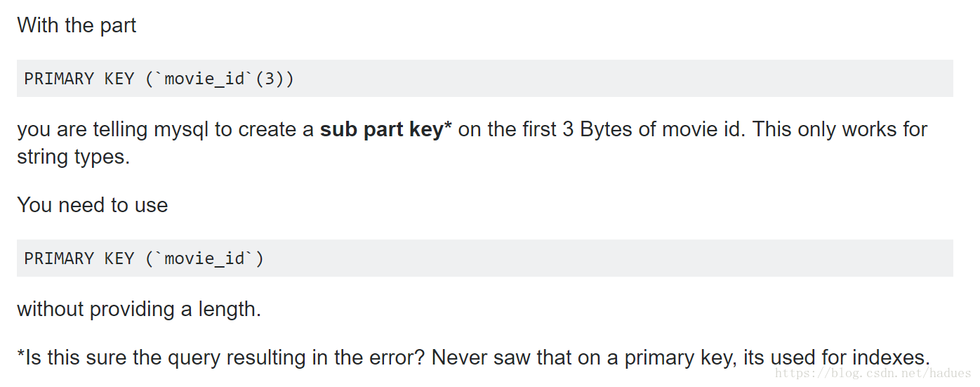Image resolution: width=980 pixels, height=387 pixels.
Task: Click the 'With the part' opening line
Action: pyautogui.click(x=77, y=25)
